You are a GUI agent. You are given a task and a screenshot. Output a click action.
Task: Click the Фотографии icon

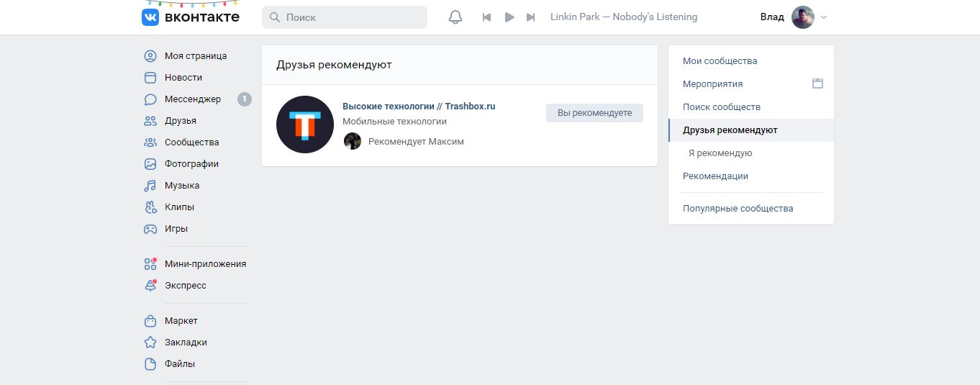pos(150,164)
